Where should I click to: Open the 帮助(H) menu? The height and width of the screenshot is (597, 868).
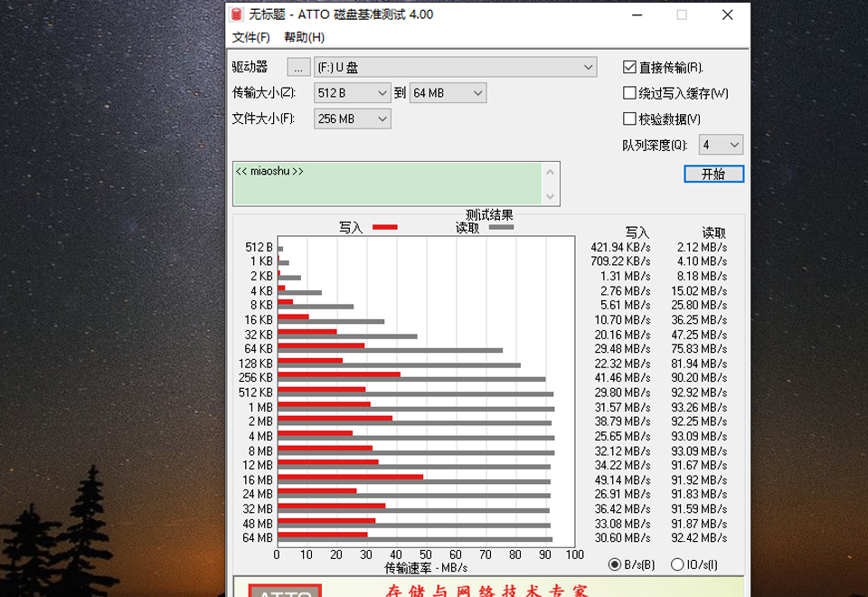tap(305, 38)
